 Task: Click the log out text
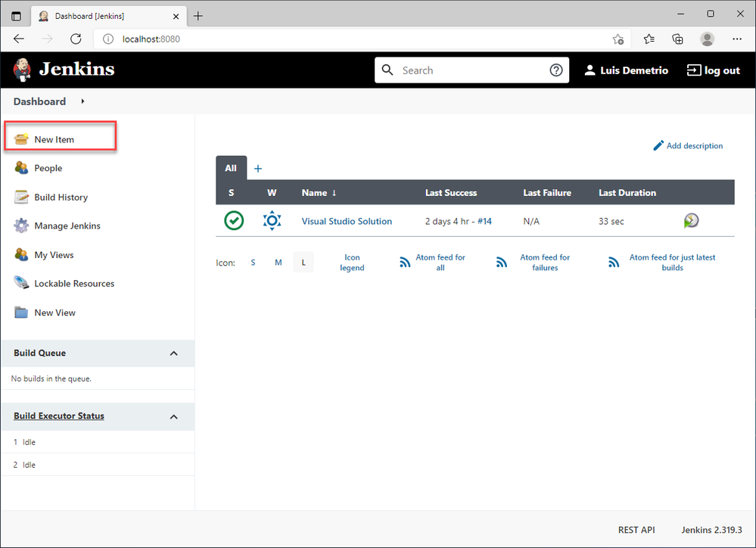[x=722, y=70]
